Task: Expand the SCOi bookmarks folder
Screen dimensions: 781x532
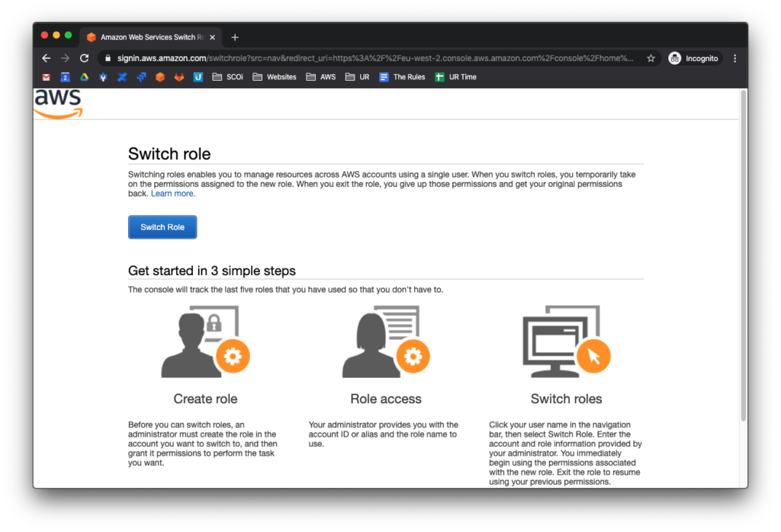Action: pos(227,77)
